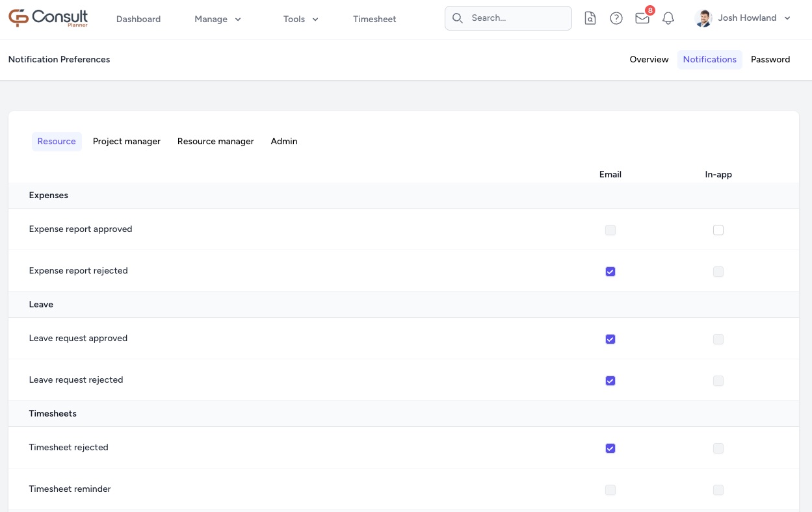Screen dimensions: 812x512
Task: Click the Expense report rejected label
Action: coord(79,270)
